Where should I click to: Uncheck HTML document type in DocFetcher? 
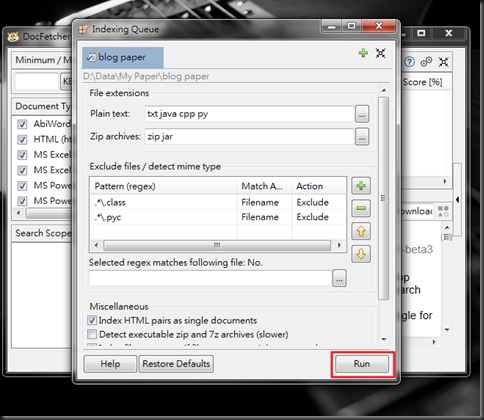coord(22,140)
